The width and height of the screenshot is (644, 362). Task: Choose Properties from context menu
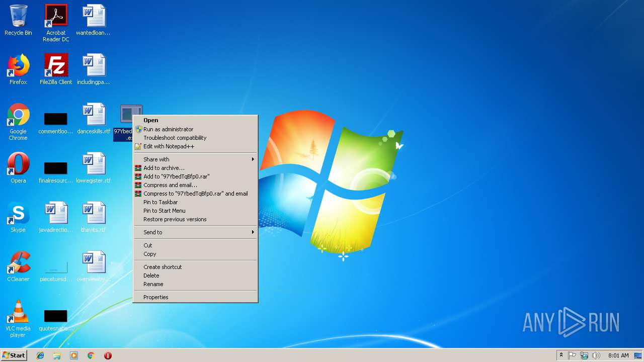[195, 297]
